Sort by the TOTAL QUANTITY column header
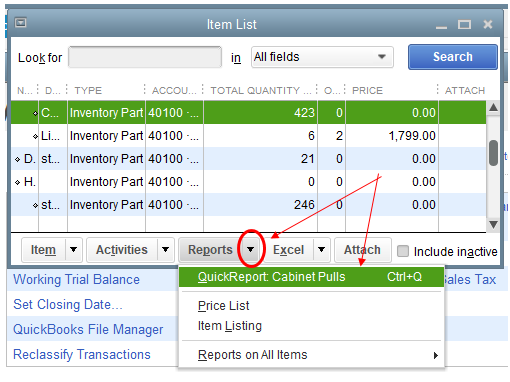 coord(261,90)
